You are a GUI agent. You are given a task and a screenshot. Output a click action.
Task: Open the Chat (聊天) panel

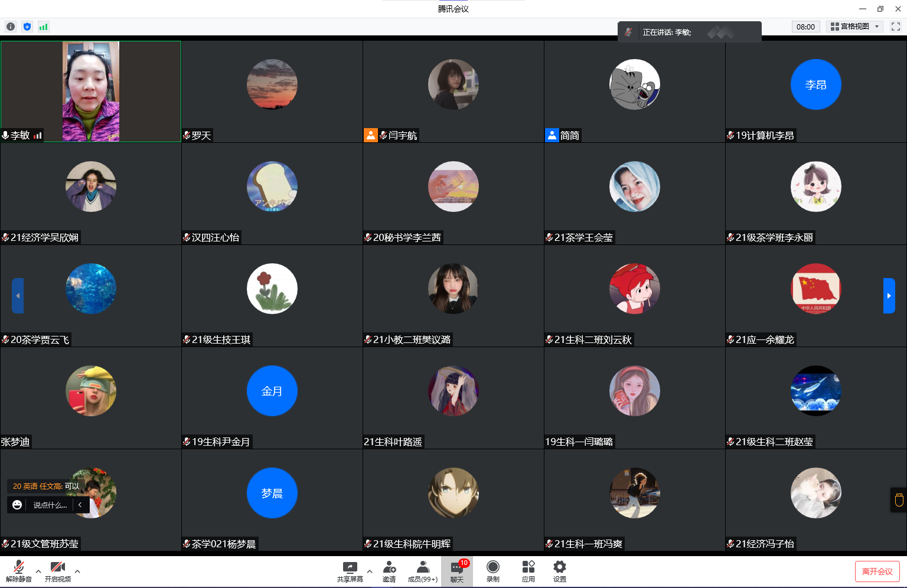tap(457, 571)
